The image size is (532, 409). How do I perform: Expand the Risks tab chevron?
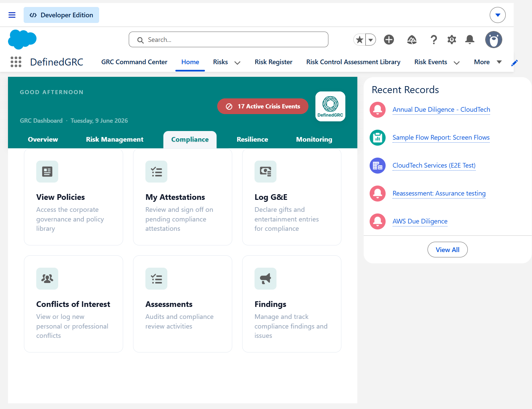[237, 63]
